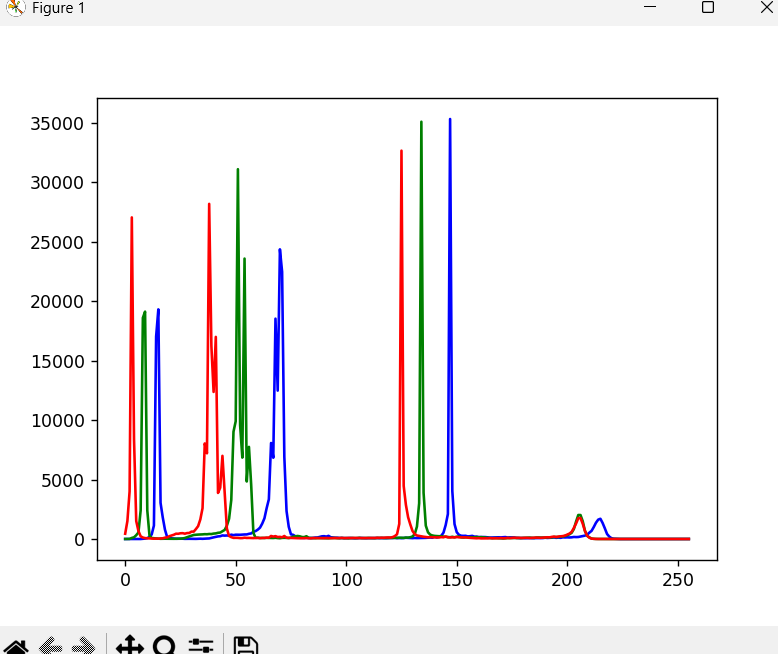Click the red peak near 125
This screenshot has width=778, height=654.
click(401, 152)
